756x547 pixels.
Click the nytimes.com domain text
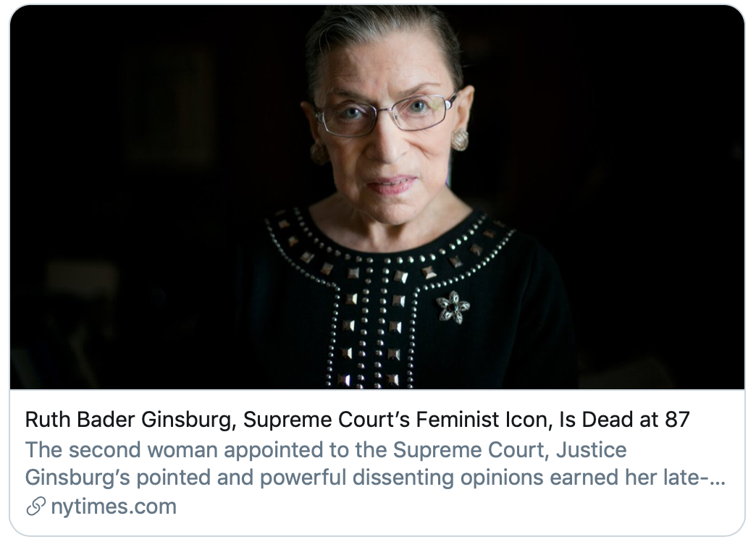tap(113, 506)
